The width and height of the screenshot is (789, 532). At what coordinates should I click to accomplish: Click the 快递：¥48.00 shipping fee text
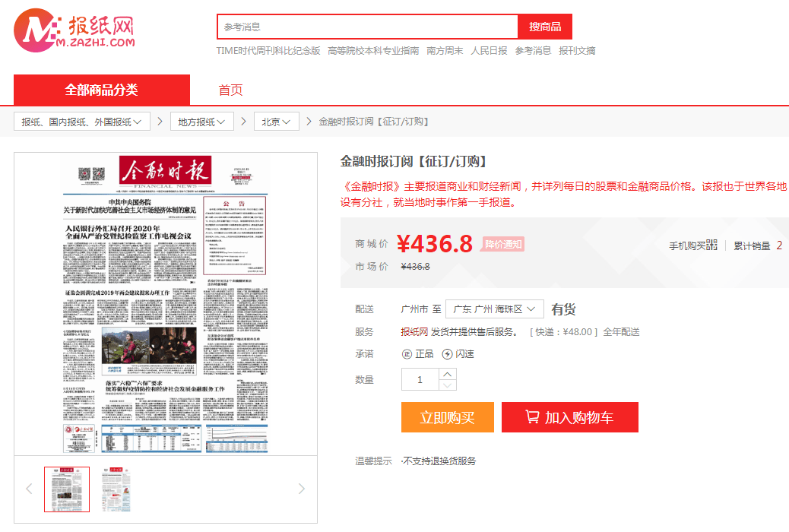point(563,332)
